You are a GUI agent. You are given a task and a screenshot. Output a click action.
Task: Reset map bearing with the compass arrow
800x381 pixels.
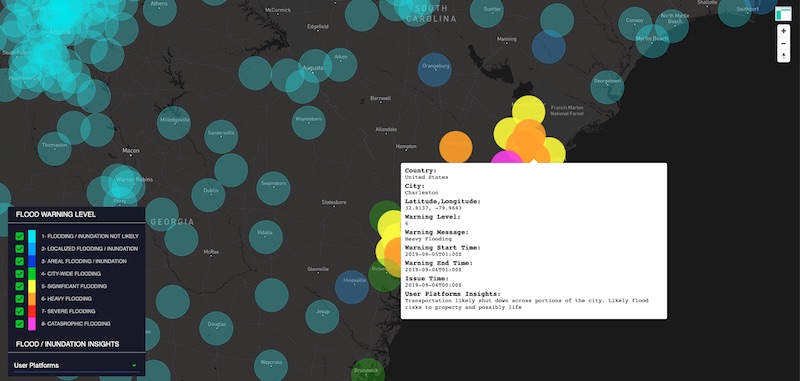pyautogui.click(x=783, y=56)
